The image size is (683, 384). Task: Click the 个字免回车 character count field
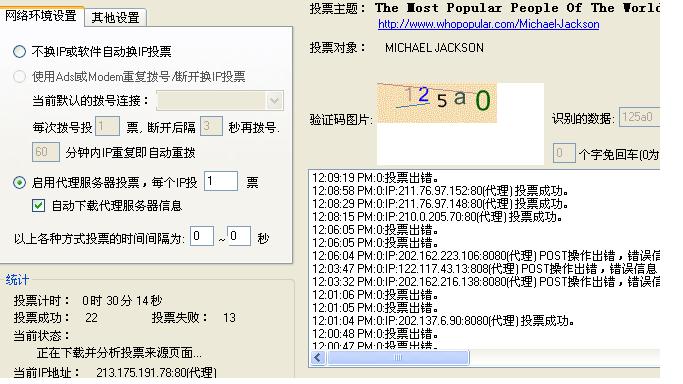[564, 153]
